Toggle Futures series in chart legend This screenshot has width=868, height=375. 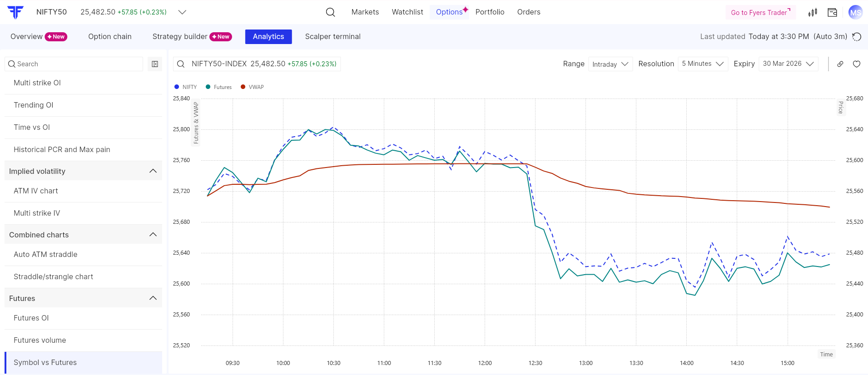pyautogui.click(x=219, y=87)
